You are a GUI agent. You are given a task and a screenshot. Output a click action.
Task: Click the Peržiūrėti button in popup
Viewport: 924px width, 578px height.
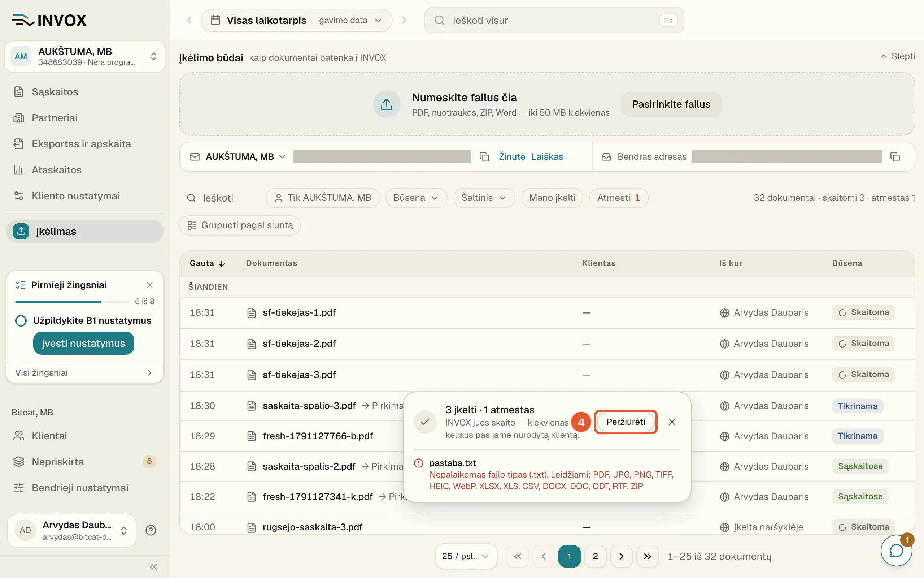click(x=626, y=422)
